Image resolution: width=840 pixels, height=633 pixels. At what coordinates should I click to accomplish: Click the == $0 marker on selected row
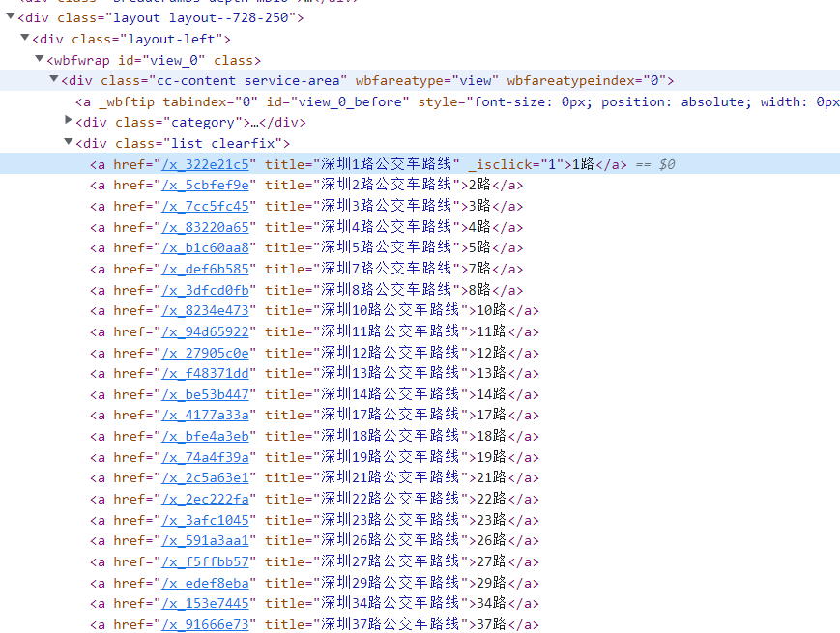click(655, 164)
